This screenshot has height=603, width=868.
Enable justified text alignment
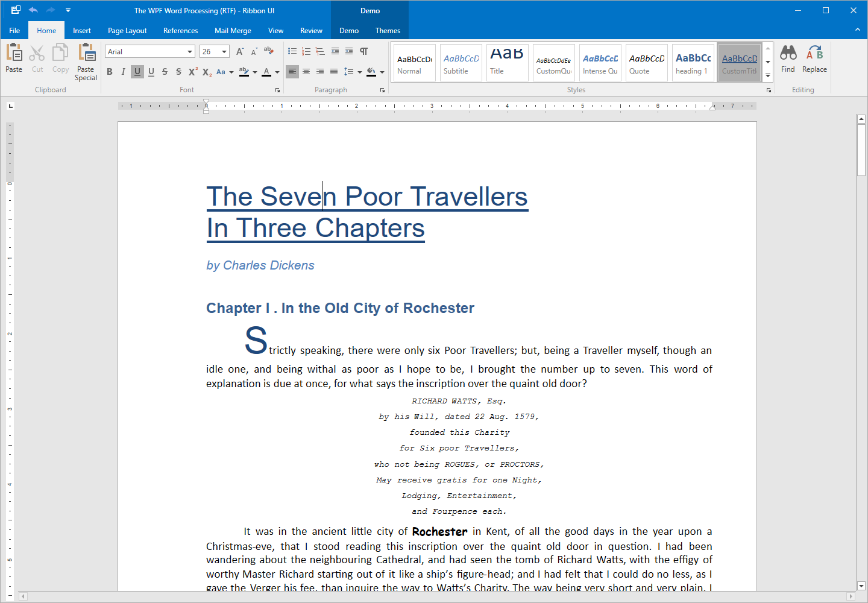(x=333, y=71)
